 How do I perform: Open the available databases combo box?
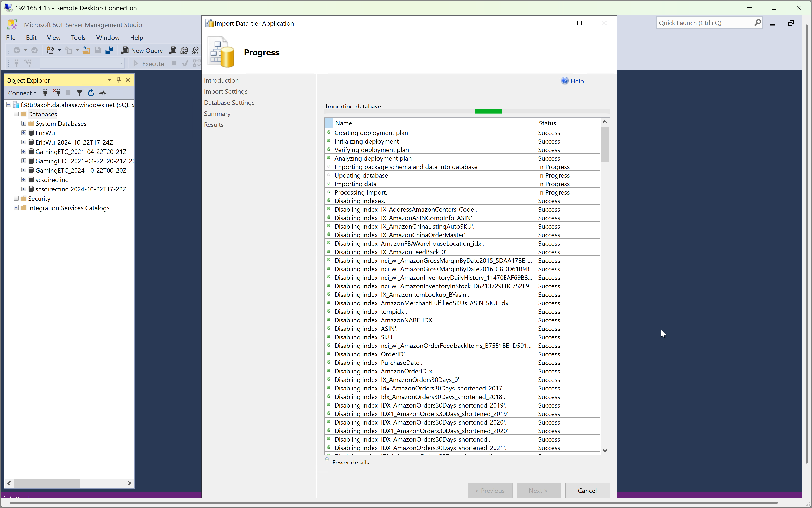pos(82,63)
